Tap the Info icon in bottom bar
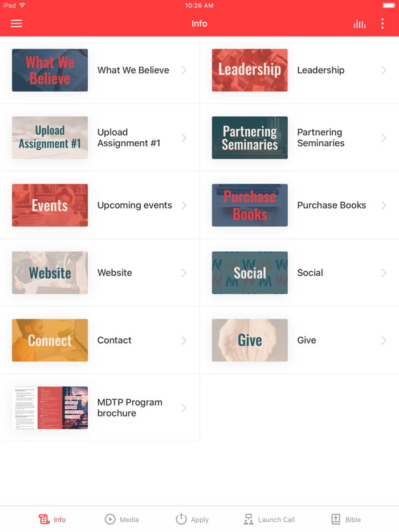 click(x=44, y=519)
